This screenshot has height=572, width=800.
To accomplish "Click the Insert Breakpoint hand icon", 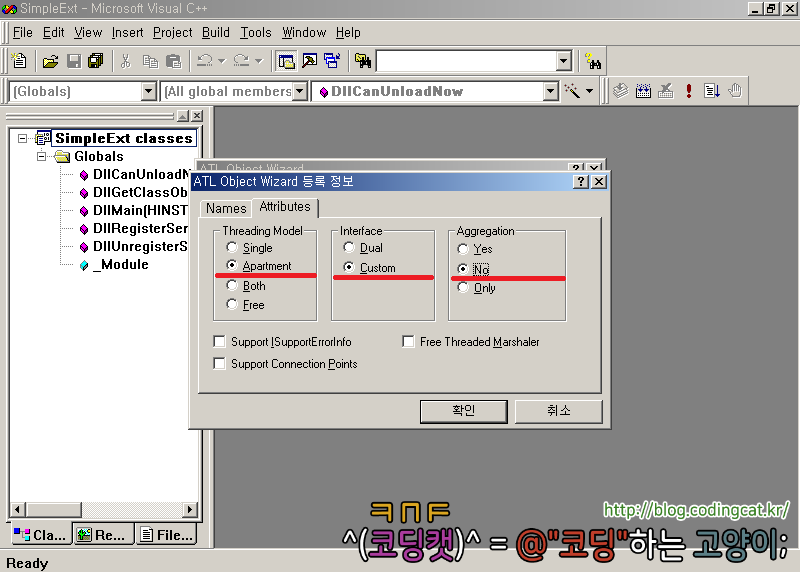I will (x=735, y=91).
